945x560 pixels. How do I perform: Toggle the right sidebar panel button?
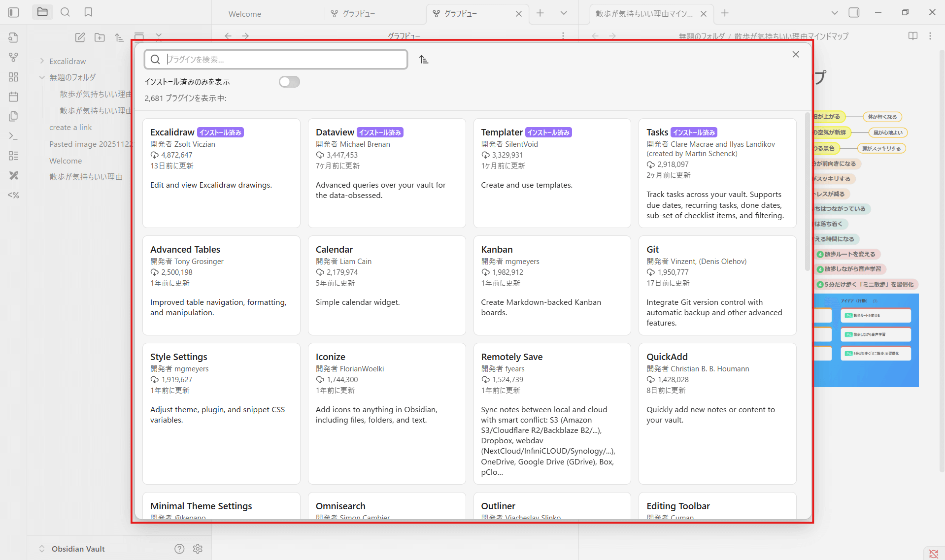coord(854,13)
